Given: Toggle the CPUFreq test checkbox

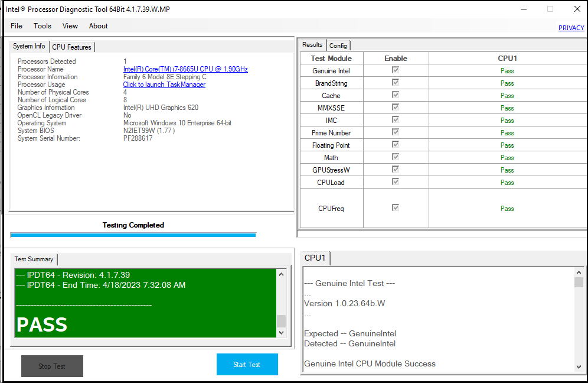Looking at the screenshot, I should pos(396,207).
